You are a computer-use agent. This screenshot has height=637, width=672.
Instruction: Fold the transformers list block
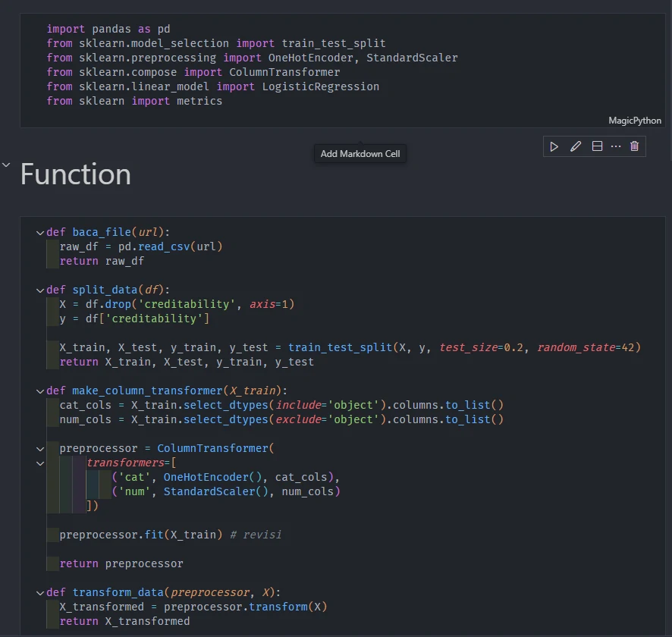point(40,463)
